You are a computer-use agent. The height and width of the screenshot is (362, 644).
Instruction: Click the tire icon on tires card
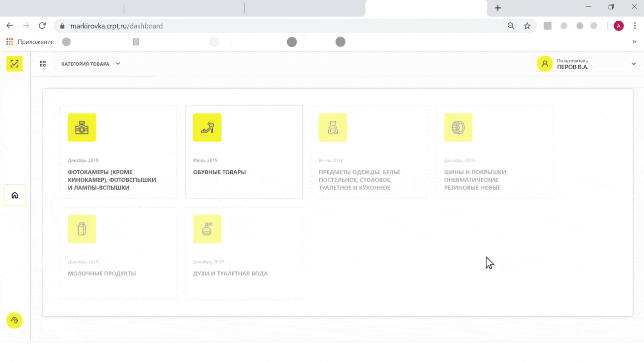(x=458, y=127)
